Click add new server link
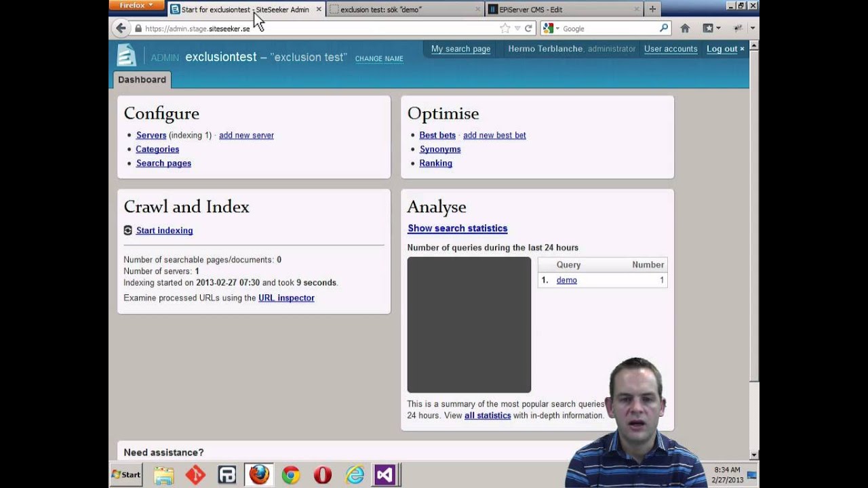The height and width of the screenshot is (488, 868). tap(246, 135)
